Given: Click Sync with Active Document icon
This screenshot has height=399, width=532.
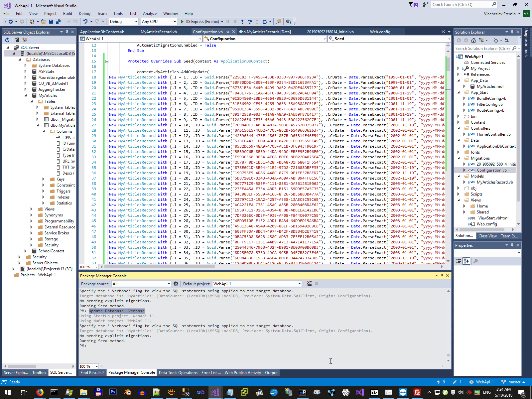Looking at the screenshot, I should pyautogui.click(x=506, y=40).
